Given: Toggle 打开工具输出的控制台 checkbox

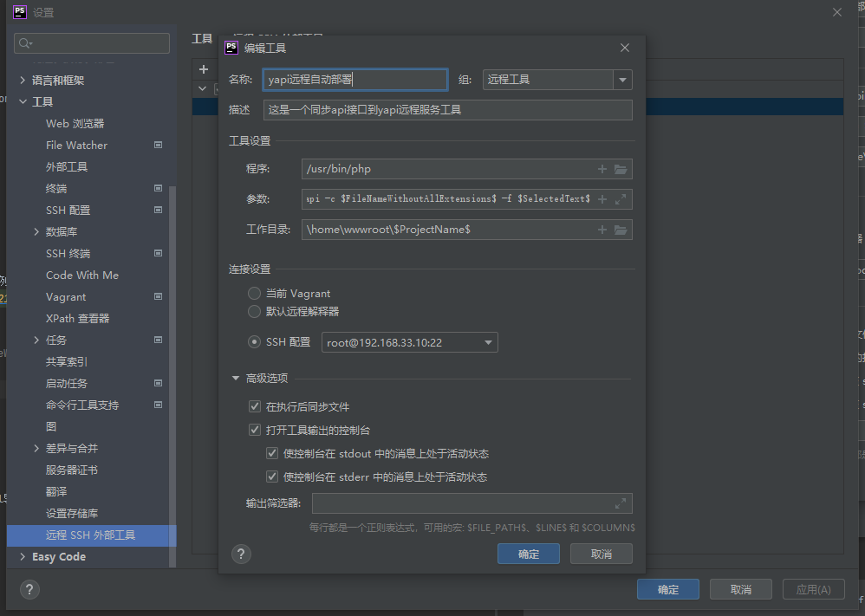Looking at the screenshot, I should tap(254, 430).
